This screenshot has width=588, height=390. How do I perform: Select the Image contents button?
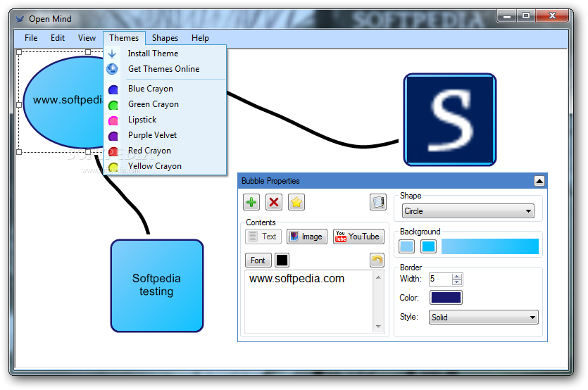tap(307, 237)
